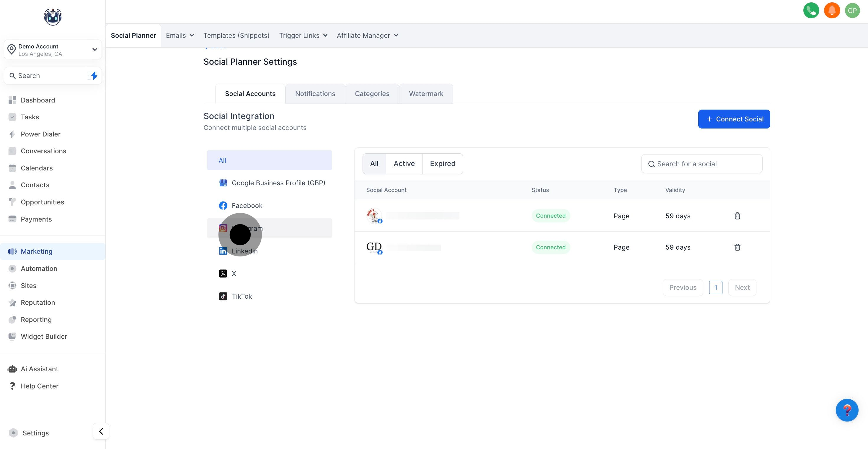Screen dimensions: 868x449
Task: Filter accounts by TikTok
Action: pyautogui.click(x=241, y=296)
